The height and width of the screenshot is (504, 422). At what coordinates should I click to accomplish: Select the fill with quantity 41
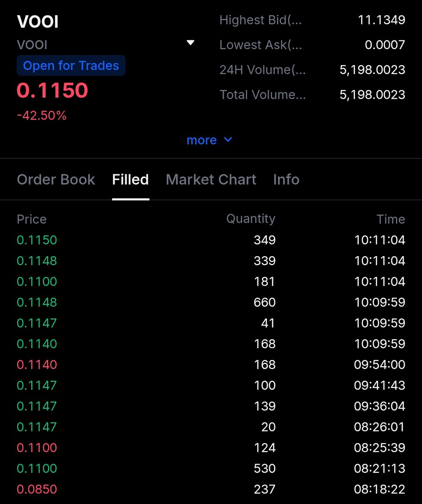click(x=211, y=323)
